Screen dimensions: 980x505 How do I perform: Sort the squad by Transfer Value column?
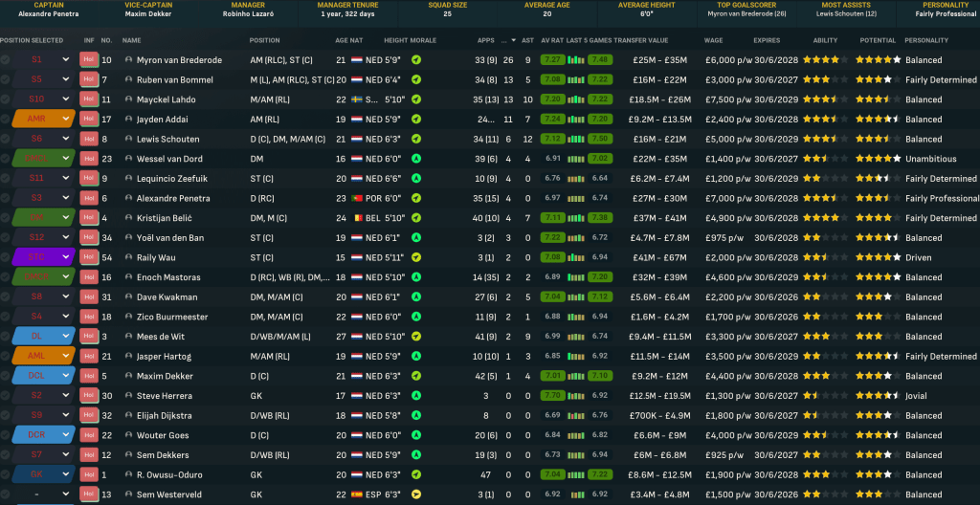[x=640, y=41]
